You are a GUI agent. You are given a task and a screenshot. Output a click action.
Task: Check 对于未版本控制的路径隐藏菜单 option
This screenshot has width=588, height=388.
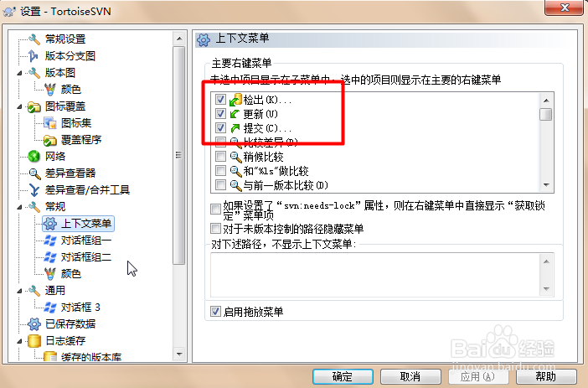[x=215, y=229]
